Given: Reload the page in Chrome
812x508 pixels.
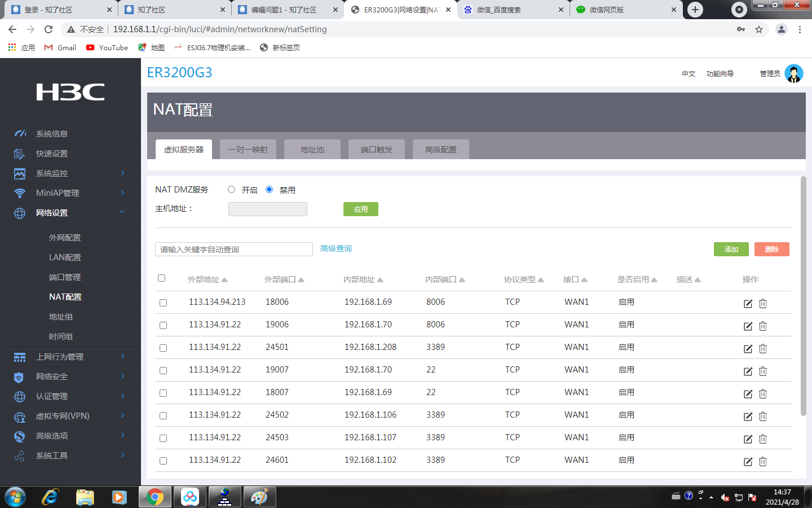Looking at the screenshot, I should pyautogui.click(x=48, y=29).
